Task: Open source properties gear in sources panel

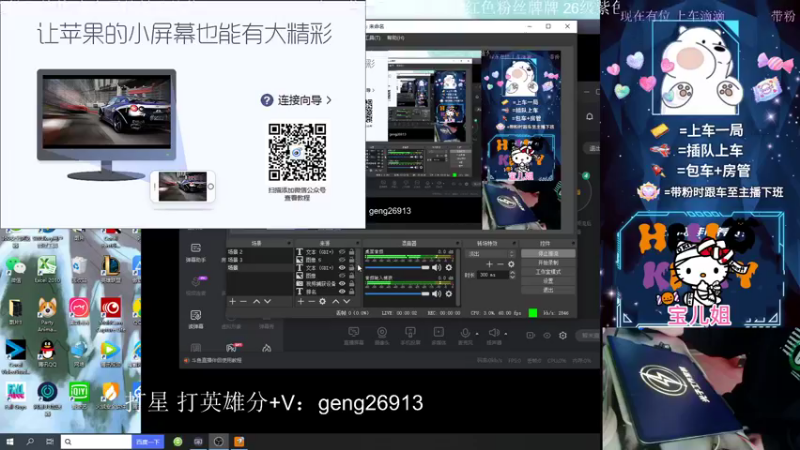Action: [x=322, y=302]
